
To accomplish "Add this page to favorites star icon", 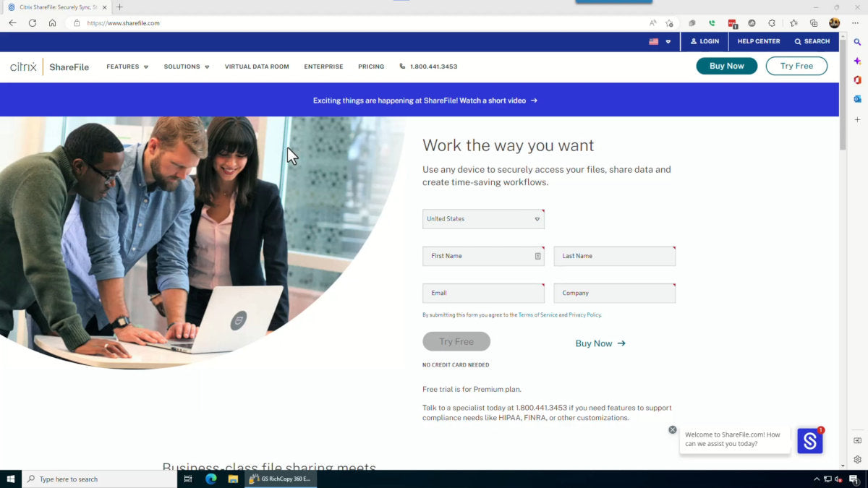I will click(669, 23).
